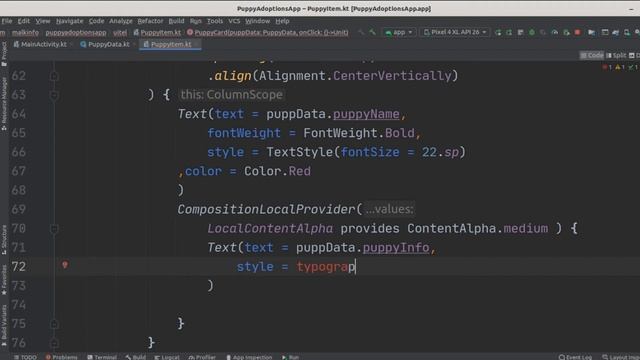Click the red error bulb on line 72
Screen dimensions: 640x360
click(65, 265)
